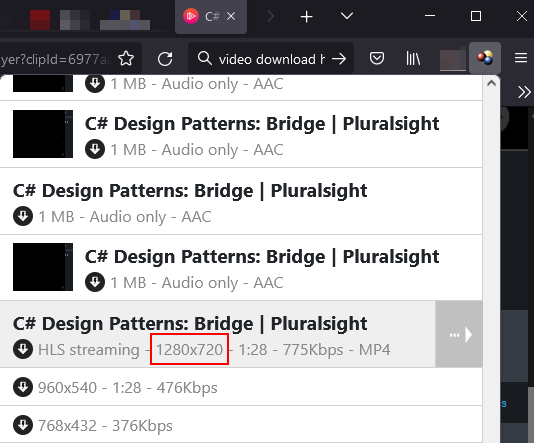Select HLS streaming 1280x720 MP4 text

(x=214, y=350)
